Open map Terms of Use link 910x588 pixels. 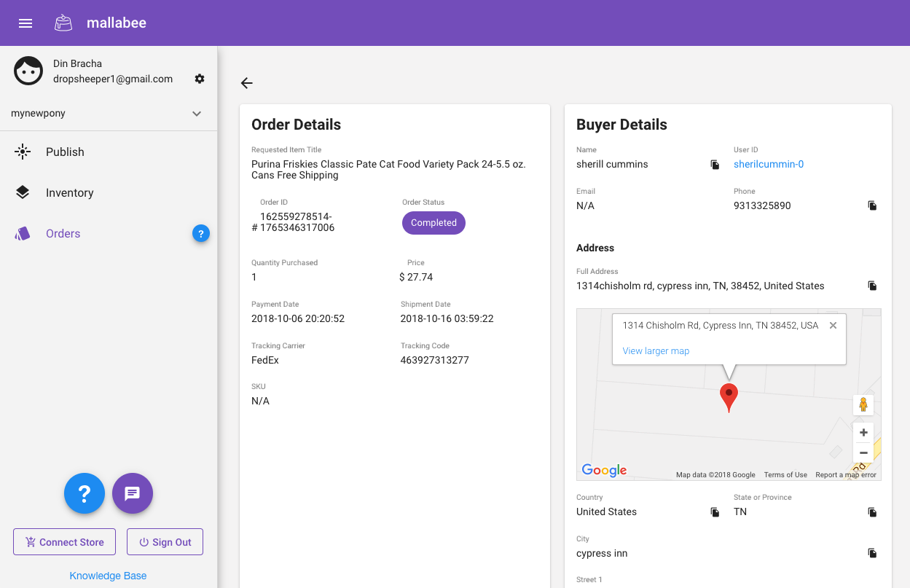coord(785,475)
